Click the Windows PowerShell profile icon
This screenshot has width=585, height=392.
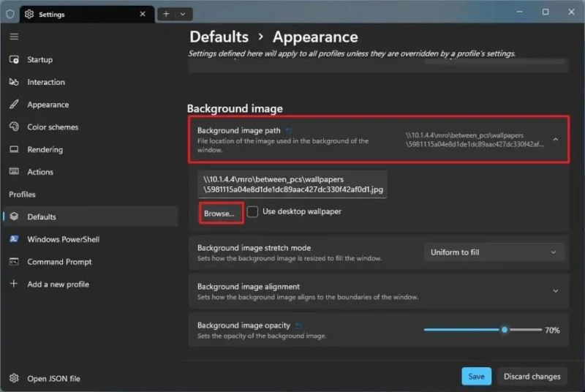(14, 238)
